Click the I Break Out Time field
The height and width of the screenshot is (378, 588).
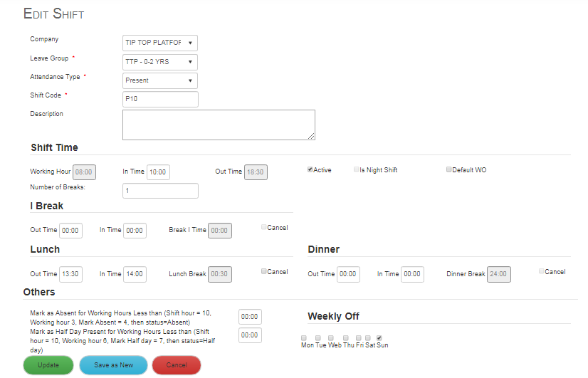70,231
